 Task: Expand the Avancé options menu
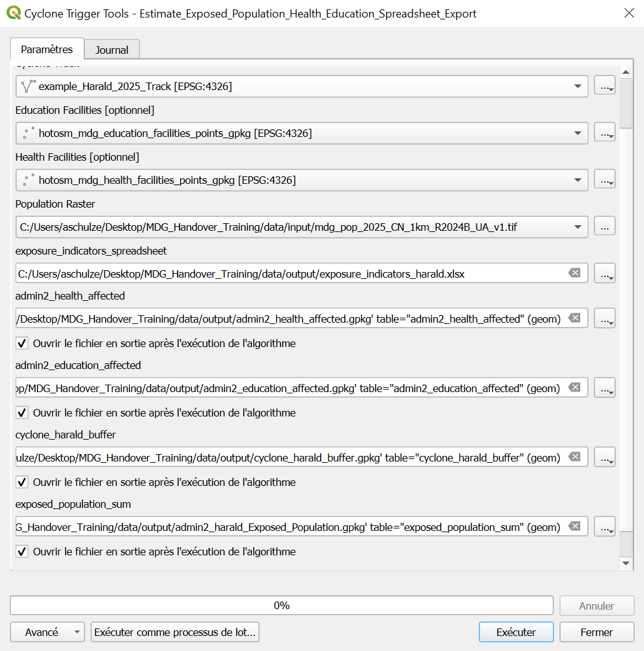47,632
